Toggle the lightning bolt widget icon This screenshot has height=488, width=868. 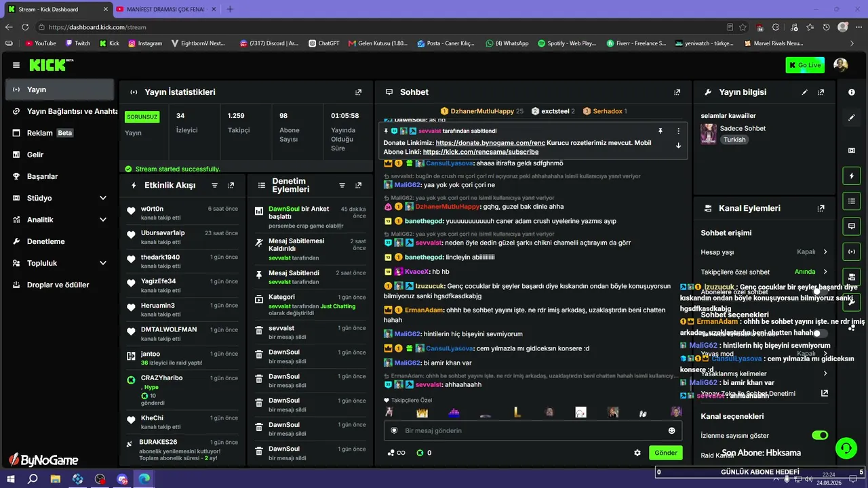click(x=852, y=176)
